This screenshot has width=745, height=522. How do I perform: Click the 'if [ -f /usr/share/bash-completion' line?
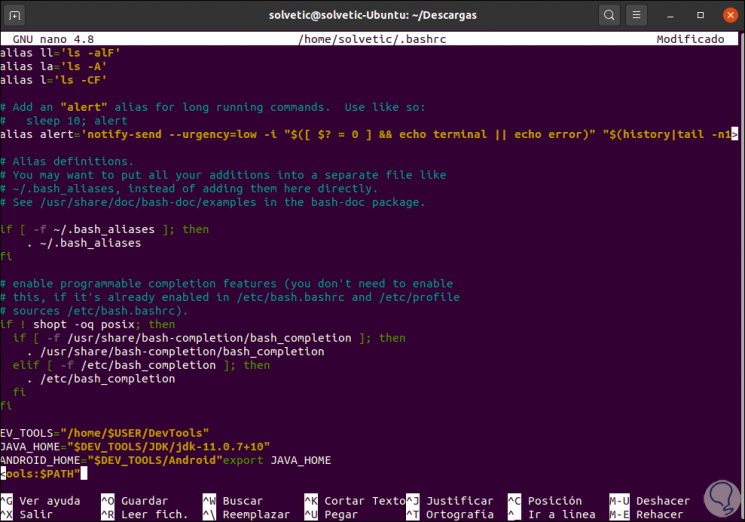(x=210, y=338)
